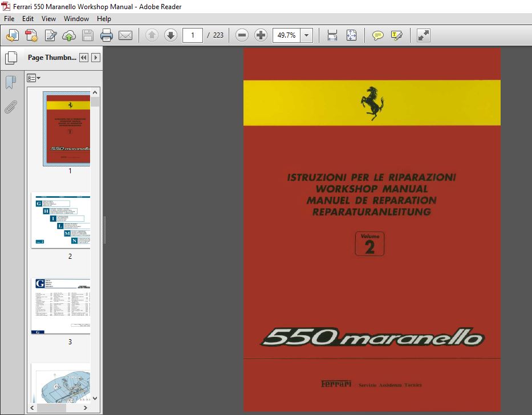Click the Sign document pencil icon
The width and height of the screenshot is (532, 415).
pyautogui.click(x=51, y=35)
